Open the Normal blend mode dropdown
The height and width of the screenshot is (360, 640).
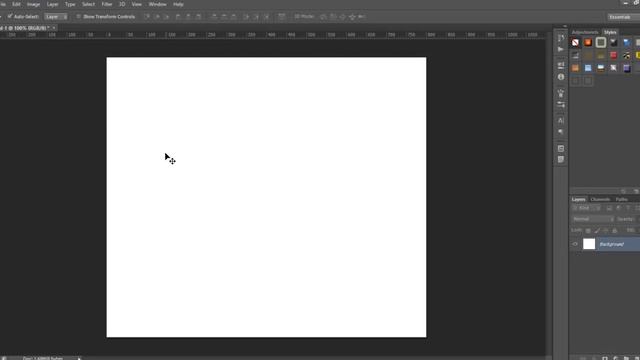point(593,219)
